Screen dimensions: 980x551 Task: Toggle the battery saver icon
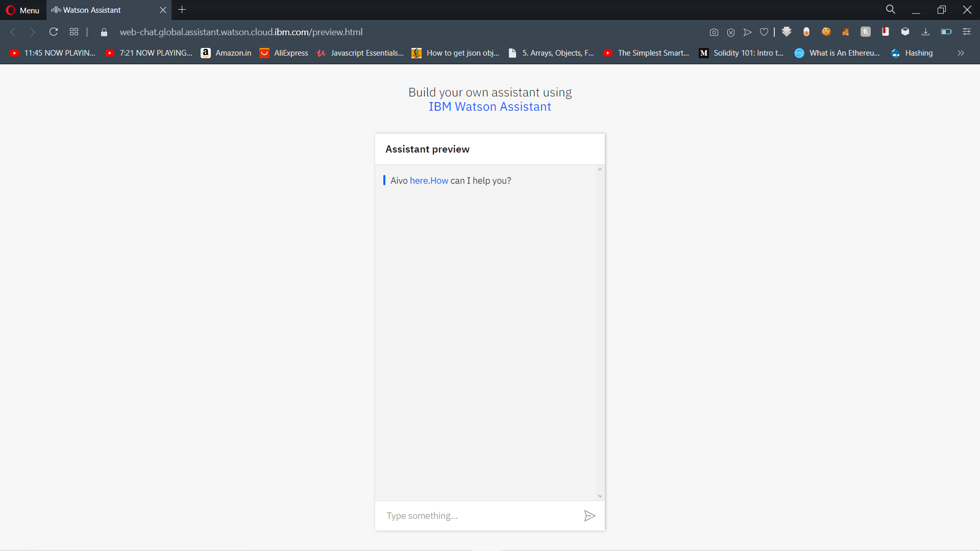click(x=946, y=32)
